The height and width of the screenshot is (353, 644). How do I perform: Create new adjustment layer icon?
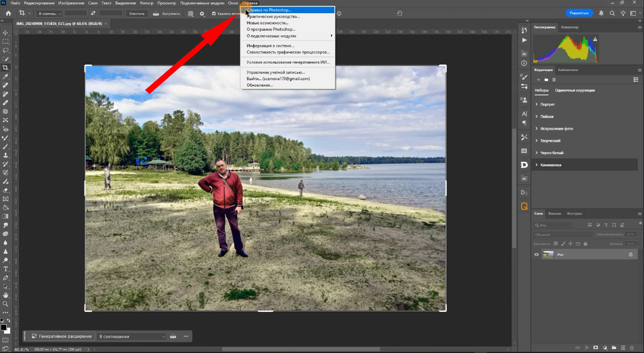605,348
